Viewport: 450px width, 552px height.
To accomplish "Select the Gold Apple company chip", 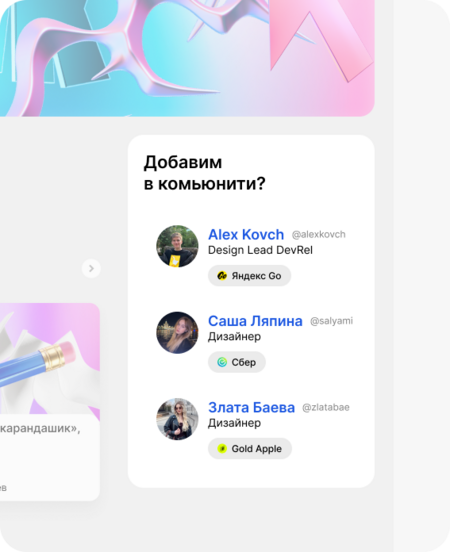I will (x=250, y=448).
